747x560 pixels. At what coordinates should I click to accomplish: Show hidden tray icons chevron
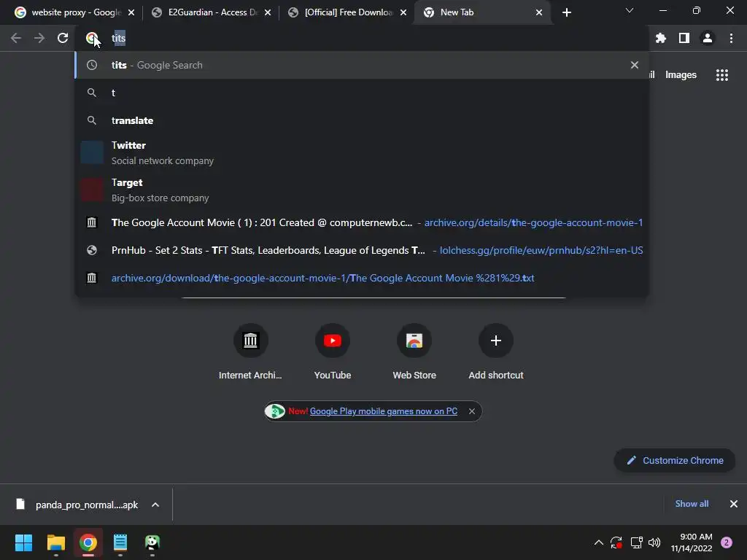tap(599, 542)
